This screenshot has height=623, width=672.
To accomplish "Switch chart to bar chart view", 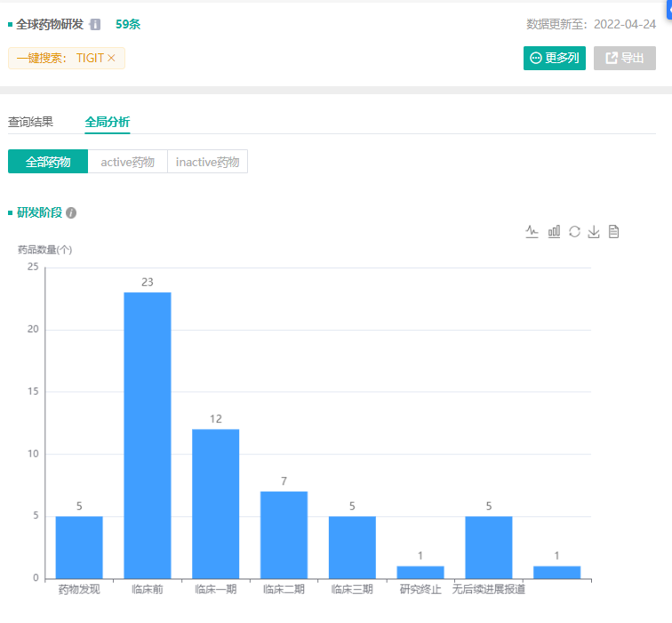I will pos(554,231).
